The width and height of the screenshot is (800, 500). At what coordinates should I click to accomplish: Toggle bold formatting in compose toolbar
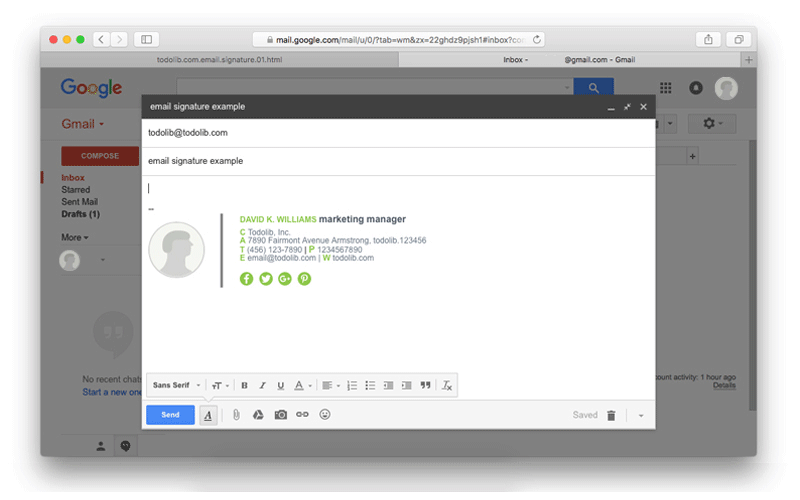click(x=244, y=386)
